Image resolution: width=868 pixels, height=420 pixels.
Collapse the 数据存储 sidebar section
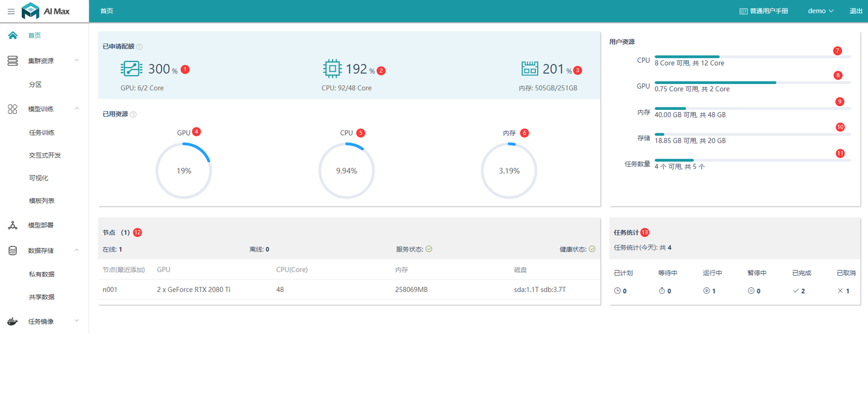(x=76, y=250)
